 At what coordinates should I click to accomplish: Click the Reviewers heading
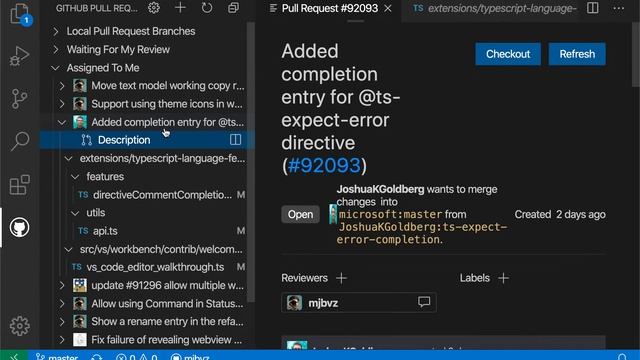(x=304, y=278)
